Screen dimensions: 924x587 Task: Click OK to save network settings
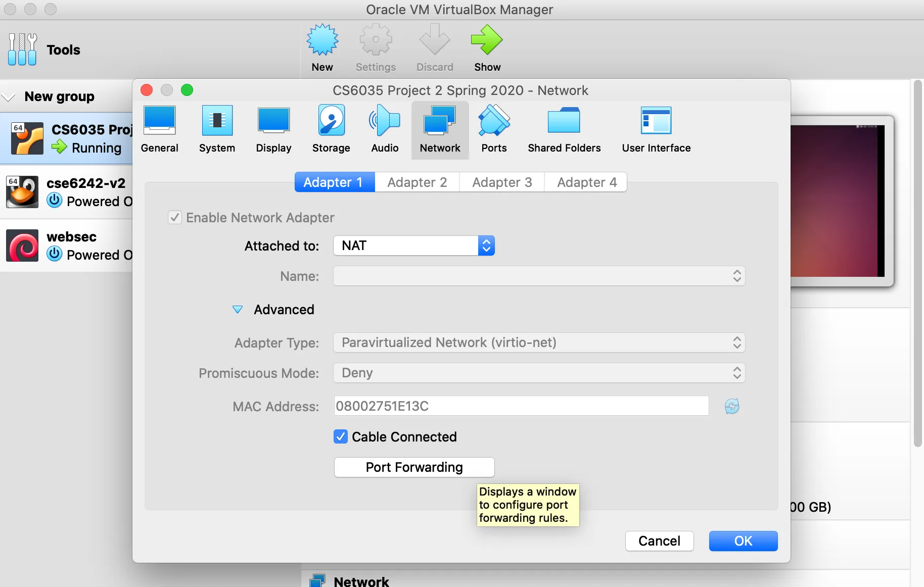point(743,541)
